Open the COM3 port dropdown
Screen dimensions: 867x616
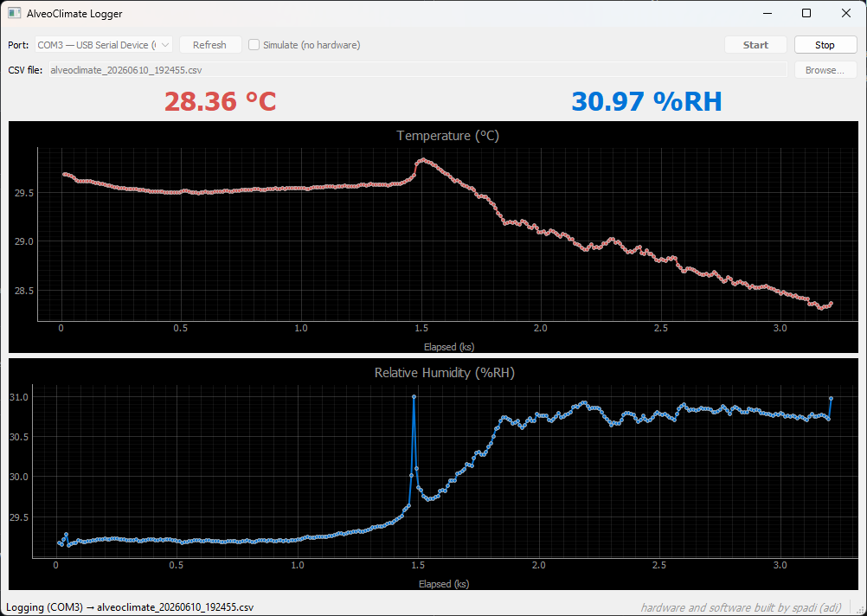104,45
